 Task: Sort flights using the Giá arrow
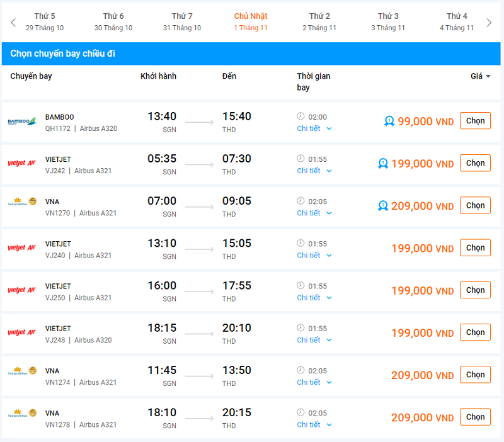tap(488, 77)
